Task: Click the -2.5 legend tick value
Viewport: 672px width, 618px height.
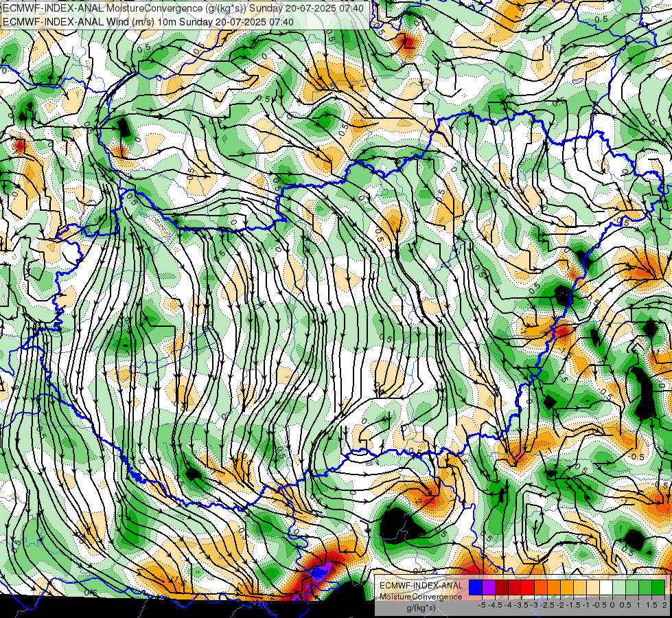Action: 547,605
